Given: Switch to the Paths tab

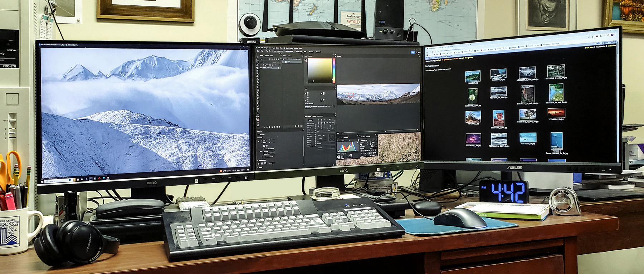Looking at the screenshot, I should [272, 56].
